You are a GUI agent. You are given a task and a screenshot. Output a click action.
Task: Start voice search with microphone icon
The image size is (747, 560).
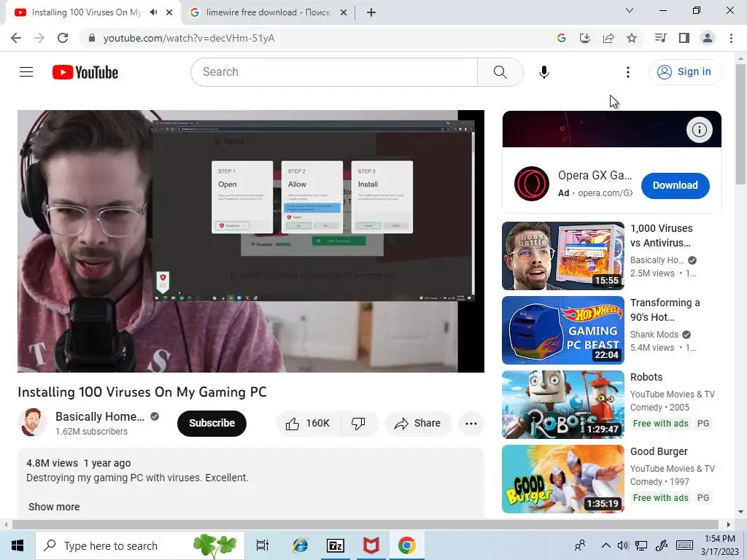click(x=544, y=72)
